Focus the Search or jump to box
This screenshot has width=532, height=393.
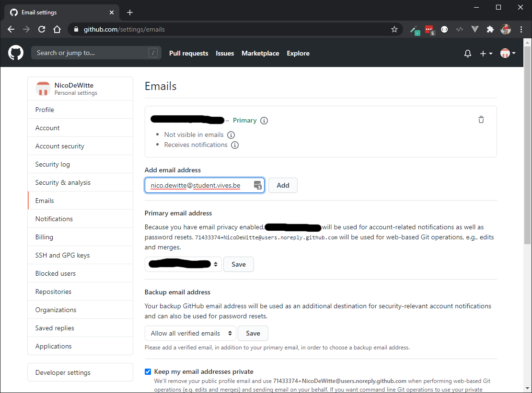pos(96,53)
